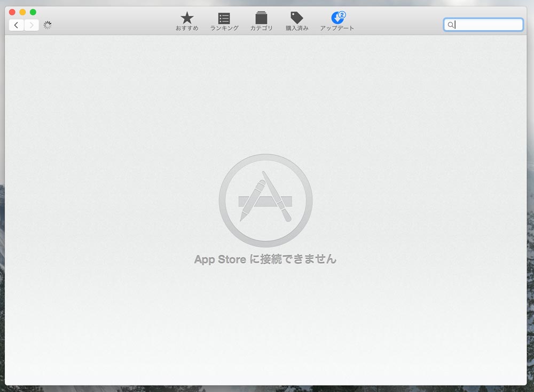Click the ランキング label text
Image resolution: width=534 pixels, height=392 pixels.
(224, 28)
